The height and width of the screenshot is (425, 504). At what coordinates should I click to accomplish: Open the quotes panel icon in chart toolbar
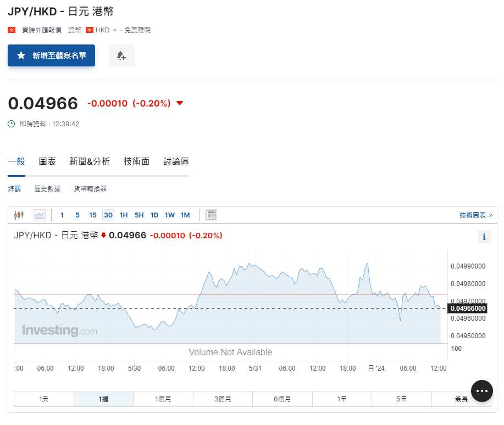point(211,215)
